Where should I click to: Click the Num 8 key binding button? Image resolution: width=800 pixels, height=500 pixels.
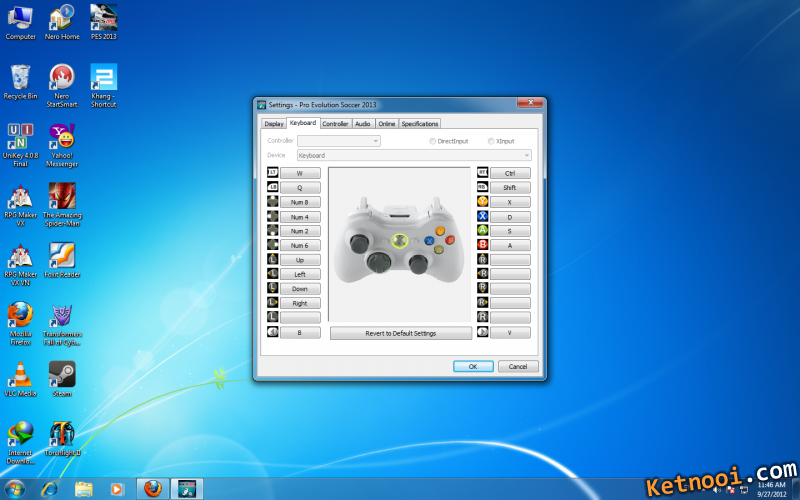coord(300,202)
